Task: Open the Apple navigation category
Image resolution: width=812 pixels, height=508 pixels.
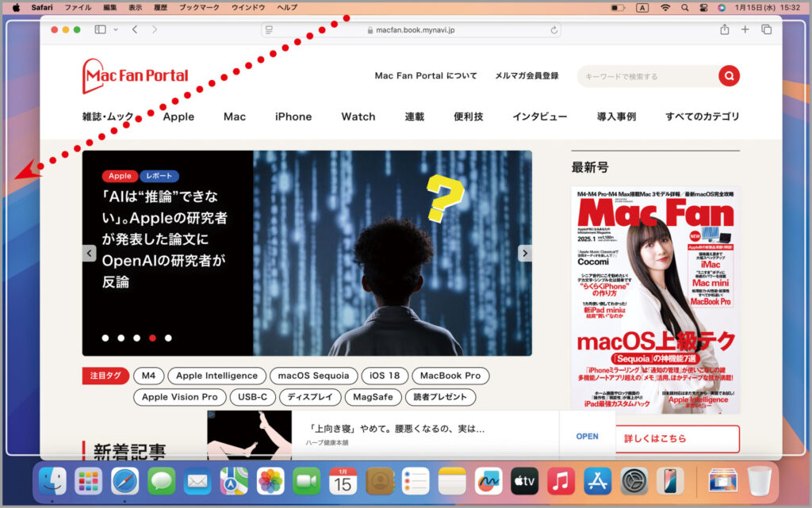Action: [178, 116]
